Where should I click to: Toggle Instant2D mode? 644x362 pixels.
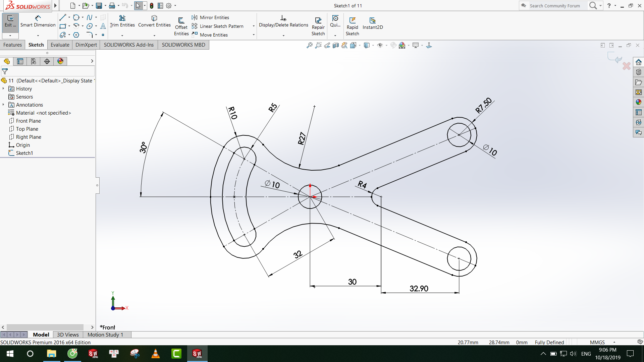(373, 23)
